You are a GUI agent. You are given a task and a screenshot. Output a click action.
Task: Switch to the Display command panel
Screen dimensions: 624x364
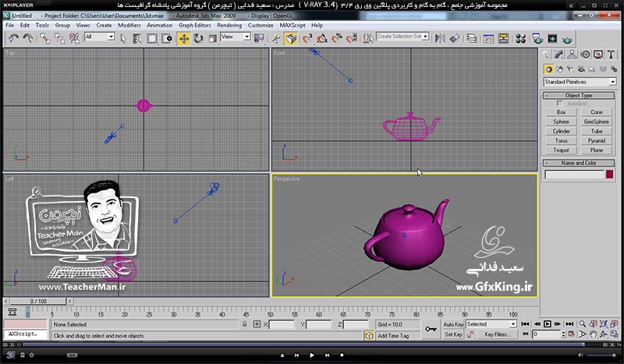coord(598,55)
